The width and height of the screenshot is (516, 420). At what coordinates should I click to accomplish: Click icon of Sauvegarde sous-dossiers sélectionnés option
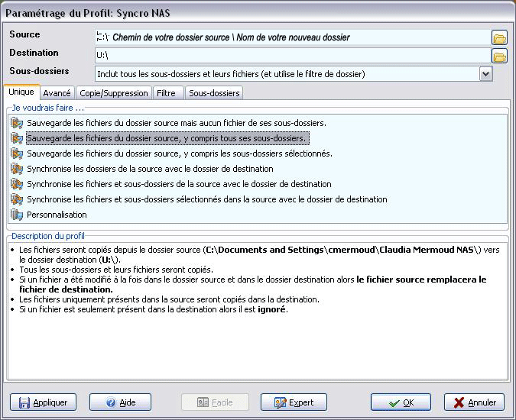point(18,153)
